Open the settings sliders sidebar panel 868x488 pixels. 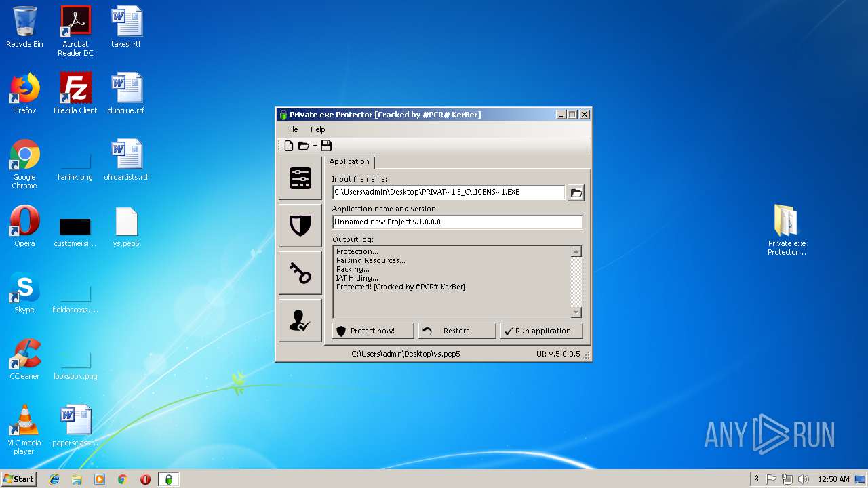point(300,178)
